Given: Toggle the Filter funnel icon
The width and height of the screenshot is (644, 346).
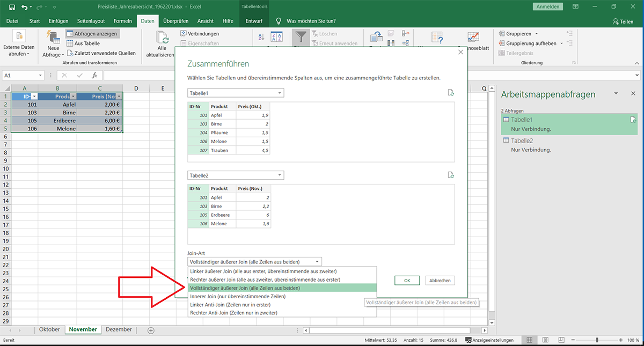Looking at the screenshot, I should tap(302, 36).
